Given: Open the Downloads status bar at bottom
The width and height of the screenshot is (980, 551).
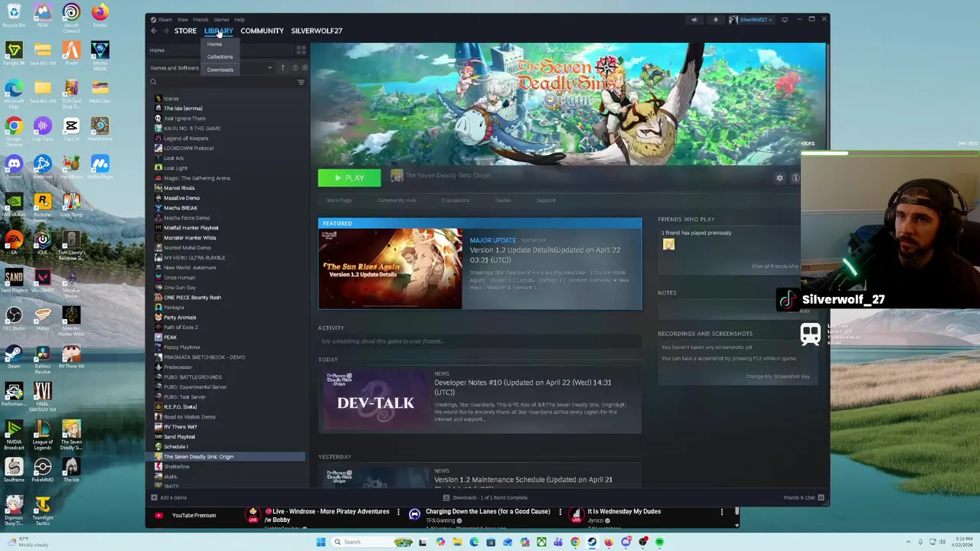Looking at the screenshot, I should coord(485,497).
